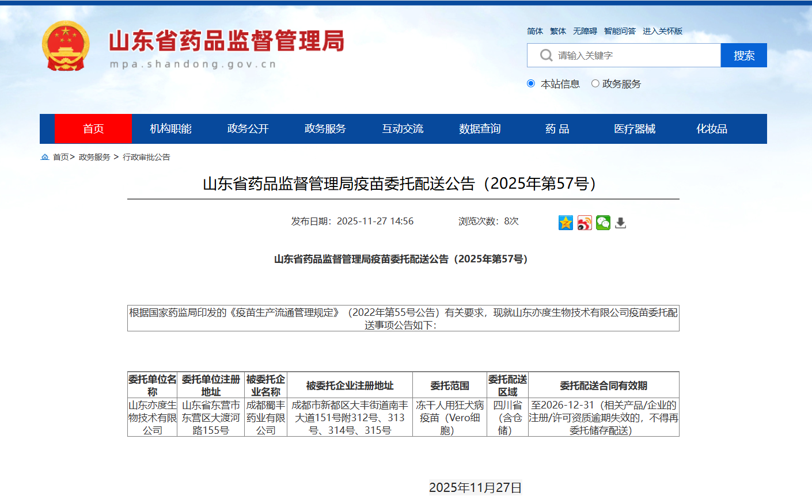Image resolution: width=812 pixels, height=504 pixels.
Task: Share the notice to Sina Weibo
Action: 584,223
